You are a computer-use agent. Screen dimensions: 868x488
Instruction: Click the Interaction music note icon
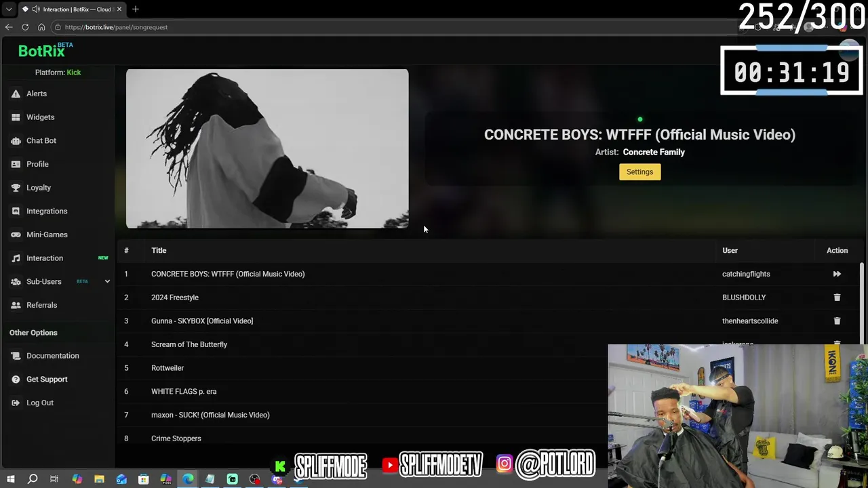click(x=16, y=258)
